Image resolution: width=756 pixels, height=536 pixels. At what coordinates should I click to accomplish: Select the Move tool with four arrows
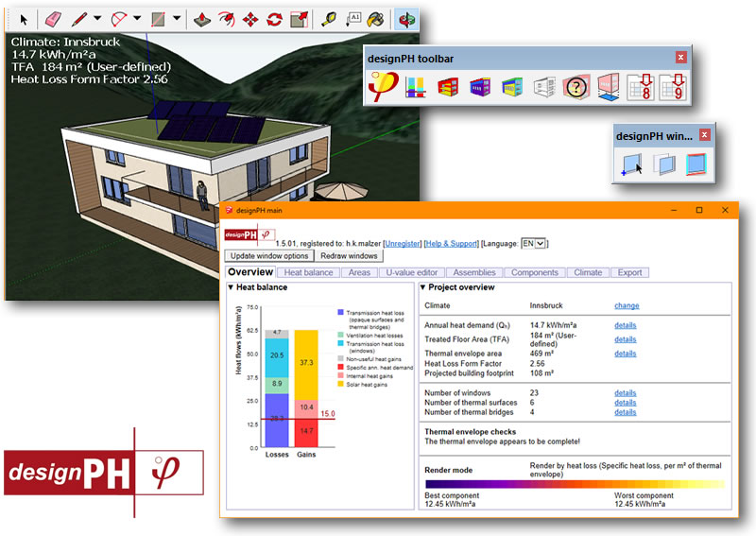pyautogui.click(x=250, y=20)
